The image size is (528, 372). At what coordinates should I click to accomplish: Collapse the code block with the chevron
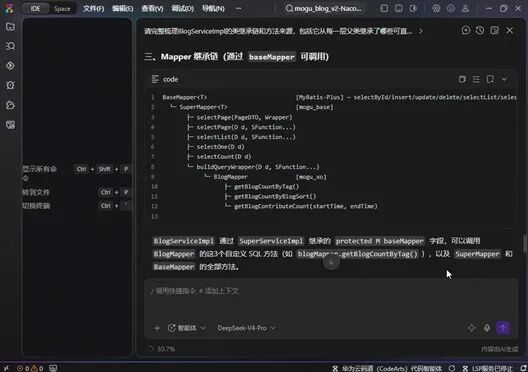pos(504,79)
